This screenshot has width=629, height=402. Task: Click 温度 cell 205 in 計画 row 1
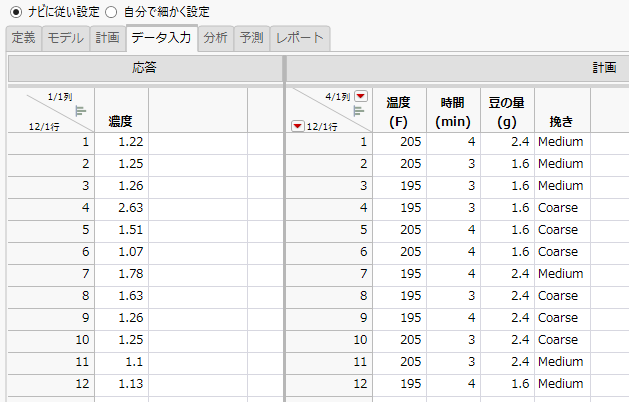(399, 142)
